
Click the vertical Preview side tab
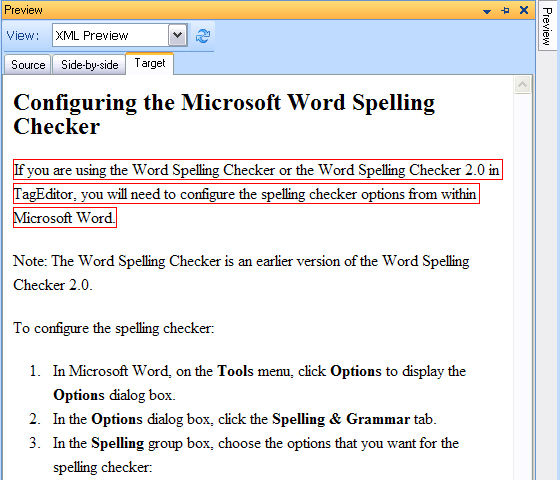pos(547,26)
